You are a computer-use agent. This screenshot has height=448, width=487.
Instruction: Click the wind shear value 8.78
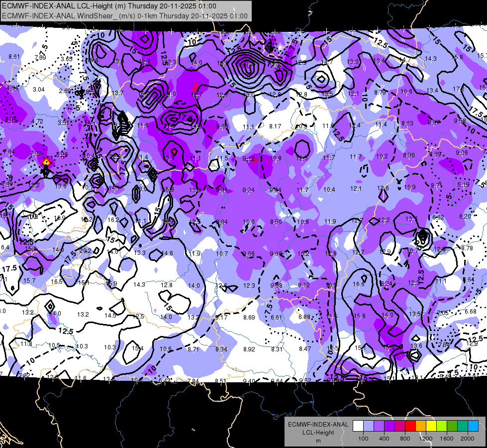click(467, 248)
